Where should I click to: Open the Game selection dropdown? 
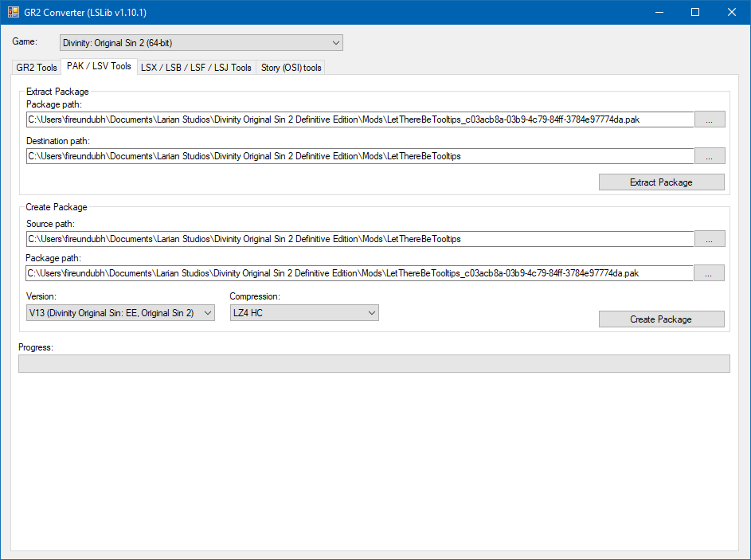point(201,43)
